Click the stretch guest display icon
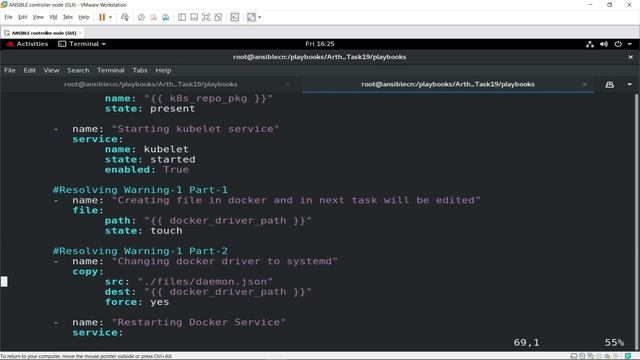Viewport: 640px width, 360px height. point(251,17)
